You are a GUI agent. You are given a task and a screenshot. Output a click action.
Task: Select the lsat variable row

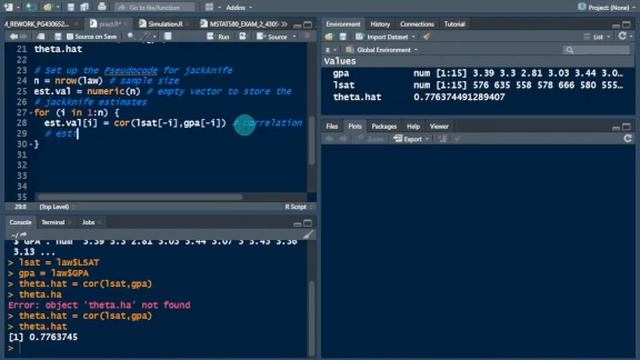click(478, 85)
